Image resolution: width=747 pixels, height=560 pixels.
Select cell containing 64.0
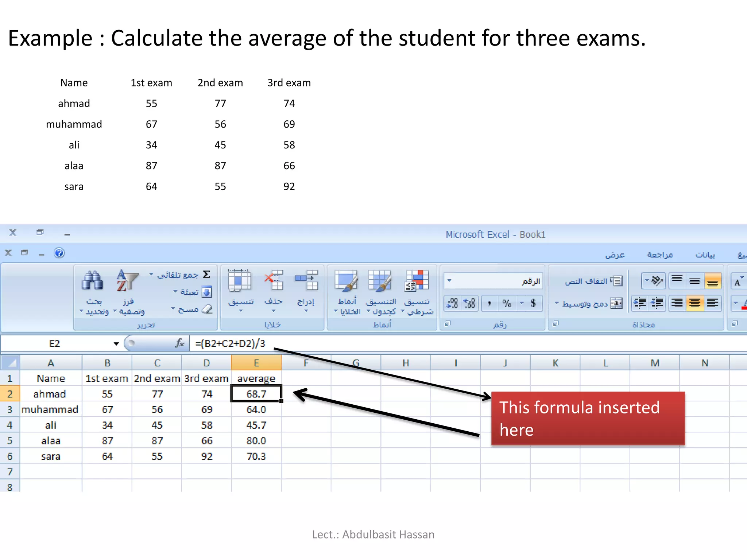click(256, 409)
